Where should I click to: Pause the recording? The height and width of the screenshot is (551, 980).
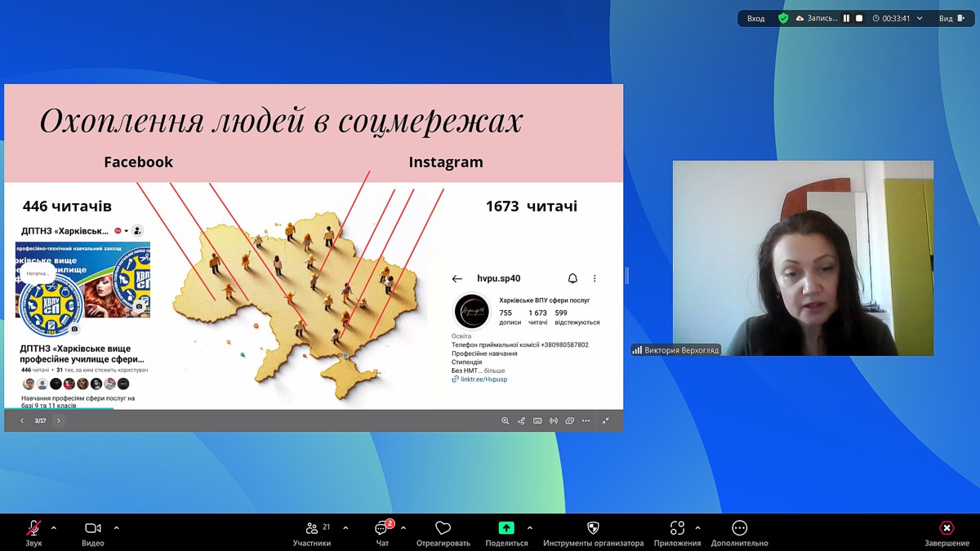(x=846, y=18)
